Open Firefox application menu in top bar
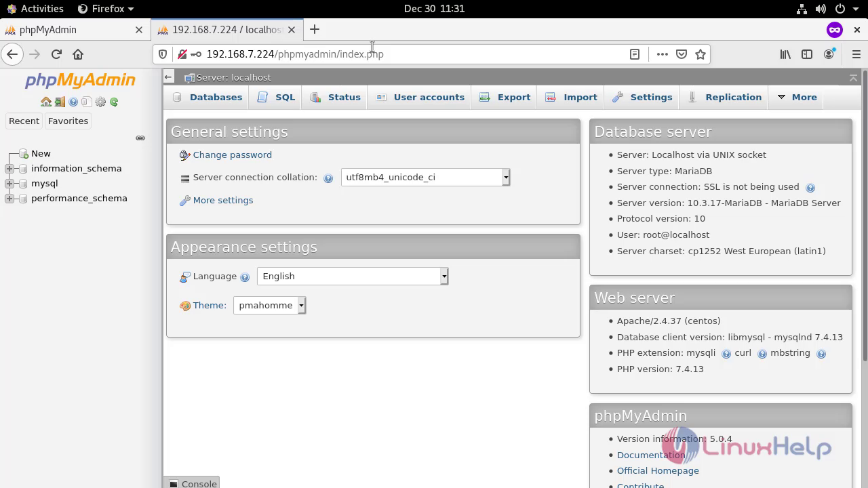The height and width of the screenshot is (488, 868). [x=106, y=9]
